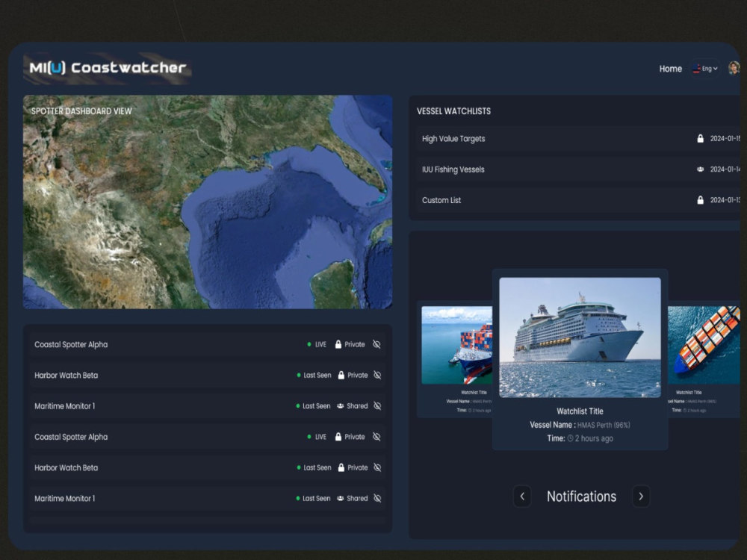The width and height of the screenshot is (747, 560).
Task: Click the flag icon beside Eng
Action: pos(696,68)
